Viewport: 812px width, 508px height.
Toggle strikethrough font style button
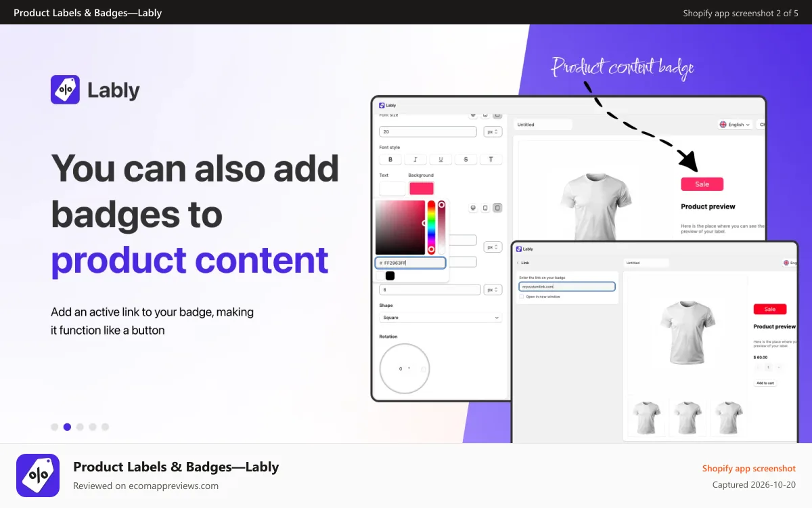(466, 159)
